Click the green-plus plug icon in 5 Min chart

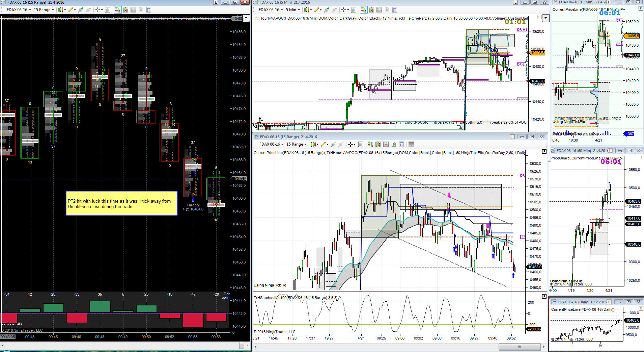[x=327, y=10]
